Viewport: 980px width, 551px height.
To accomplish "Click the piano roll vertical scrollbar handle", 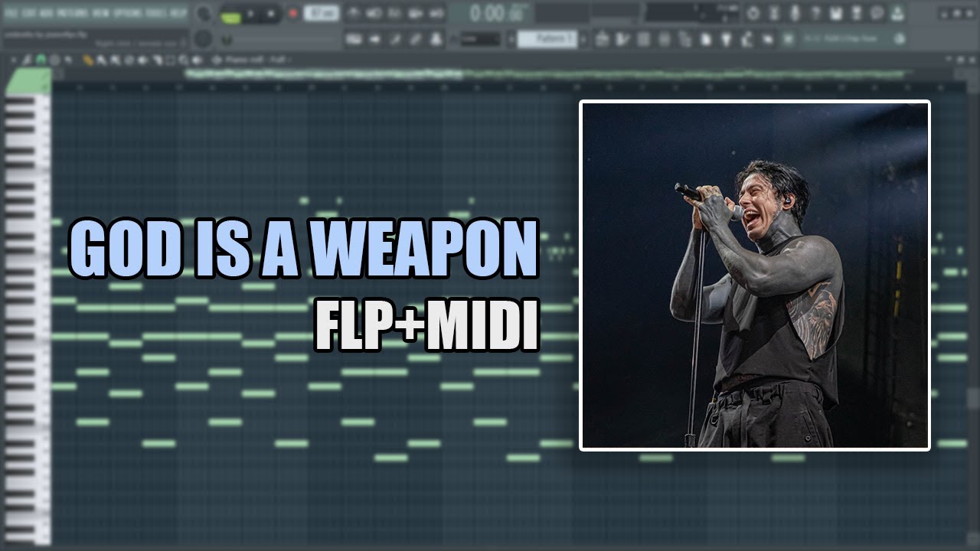I will tap(972, 399).
